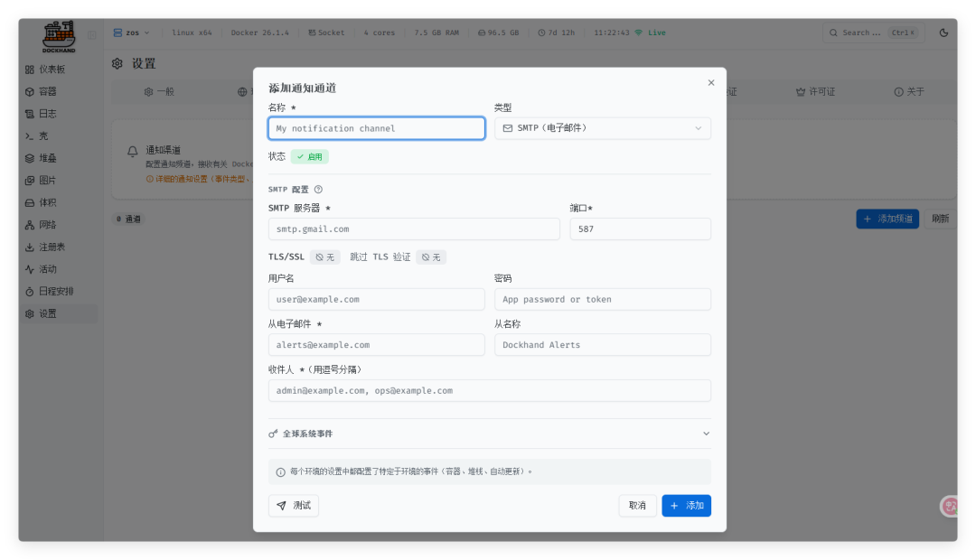Open the 堆叠 stacks sidebar item

59,158
